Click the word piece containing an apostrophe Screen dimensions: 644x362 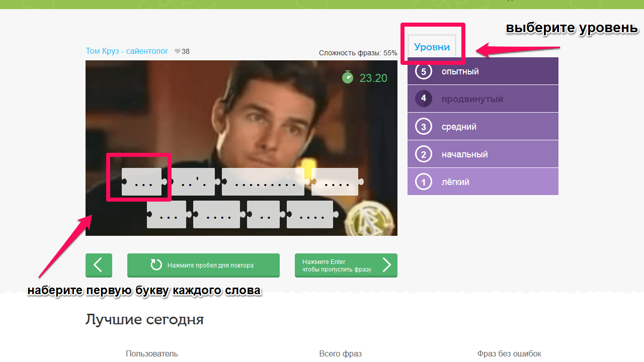tap(193, 182)
